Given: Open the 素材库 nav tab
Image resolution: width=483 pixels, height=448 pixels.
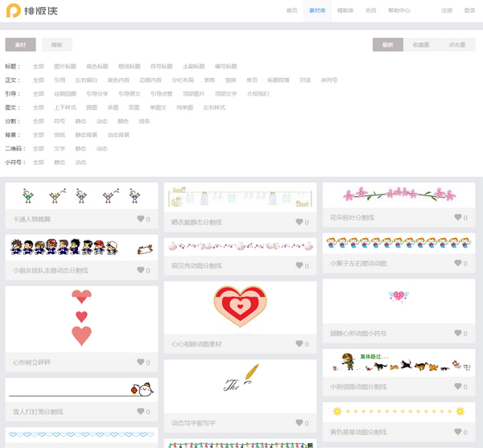Looking at the screenshot, I should (x=317, y=10).
